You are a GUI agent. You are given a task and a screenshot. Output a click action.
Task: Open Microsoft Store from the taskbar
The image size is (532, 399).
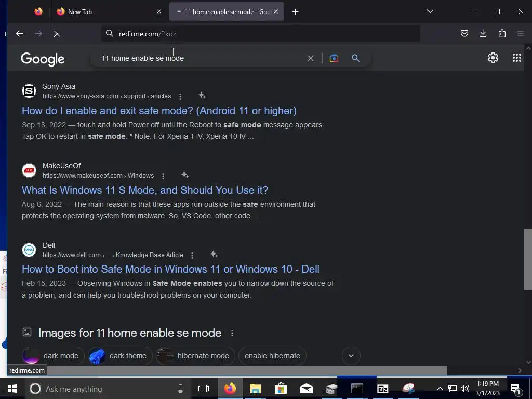[x=281, y=389]
